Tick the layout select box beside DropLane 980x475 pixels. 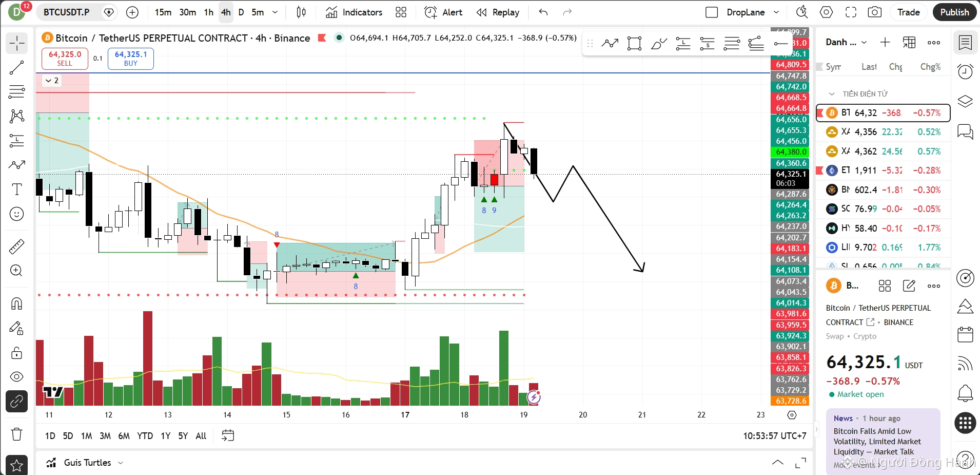712,12
